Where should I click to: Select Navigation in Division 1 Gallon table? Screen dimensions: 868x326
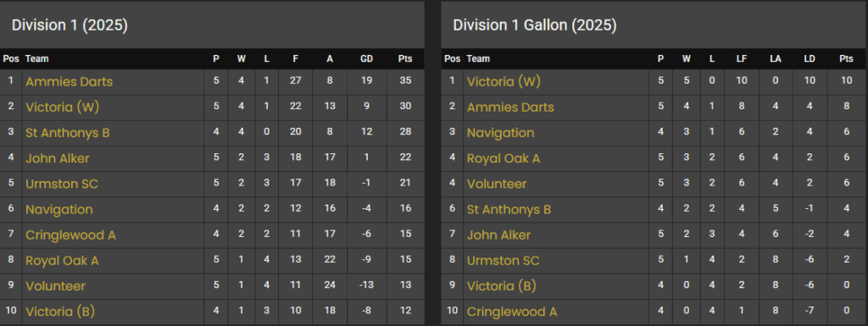[x=500, y=133]
